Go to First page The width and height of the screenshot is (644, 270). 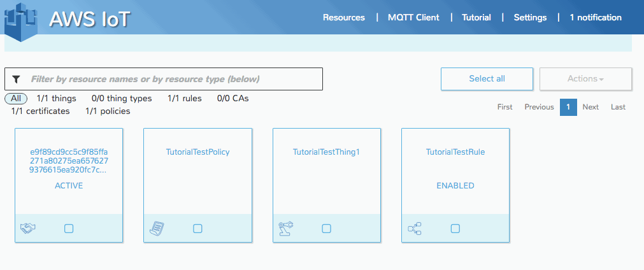tap(504, 107)
